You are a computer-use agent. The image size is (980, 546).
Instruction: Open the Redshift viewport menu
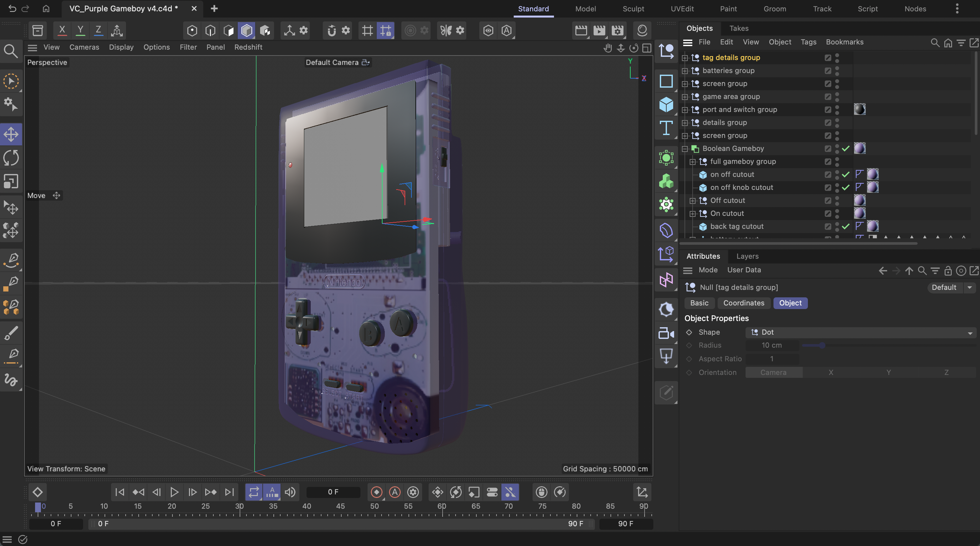pyautogui.click(x=248, y=47)
